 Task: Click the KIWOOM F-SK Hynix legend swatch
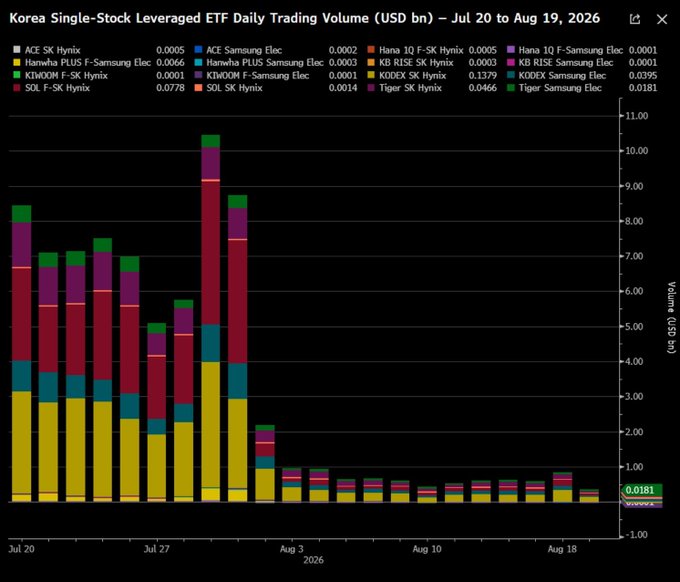(16, 75)
